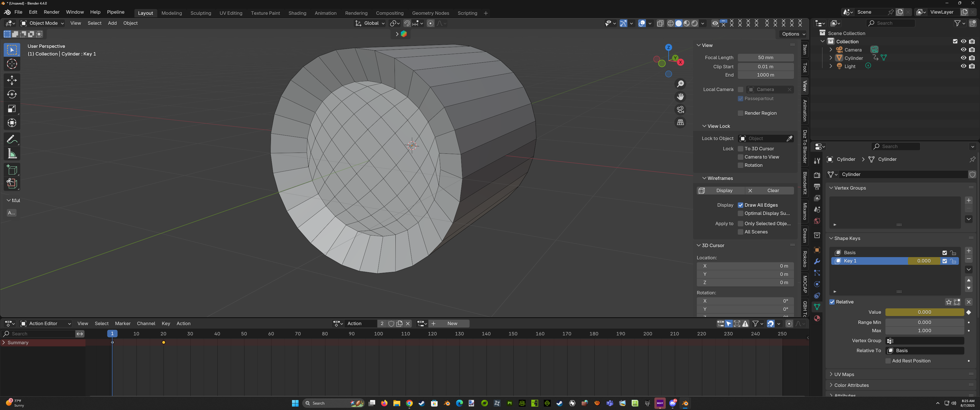Click the shape key Value slider
The height and width of the screenshot is (410, 980).
(924, 312)
